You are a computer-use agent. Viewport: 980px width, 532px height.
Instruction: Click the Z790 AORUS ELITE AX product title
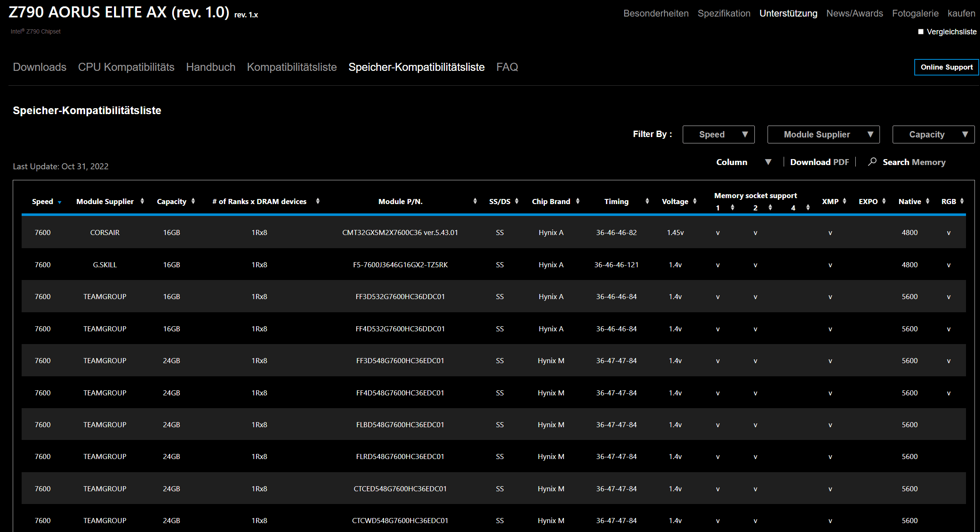(119, 12)
